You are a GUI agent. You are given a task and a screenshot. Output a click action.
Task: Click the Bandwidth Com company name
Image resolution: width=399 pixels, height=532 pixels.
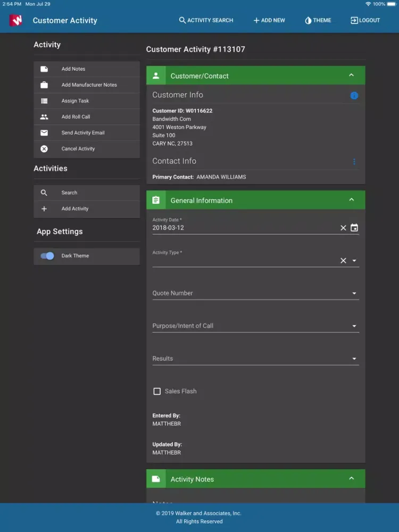pos(171,119)
